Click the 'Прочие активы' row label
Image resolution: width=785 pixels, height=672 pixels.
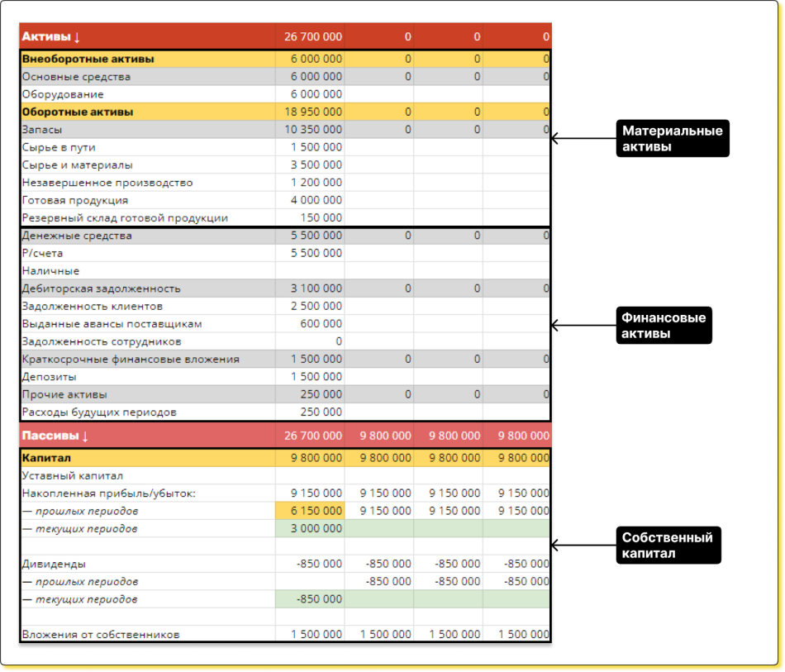[x=64, y=394]
